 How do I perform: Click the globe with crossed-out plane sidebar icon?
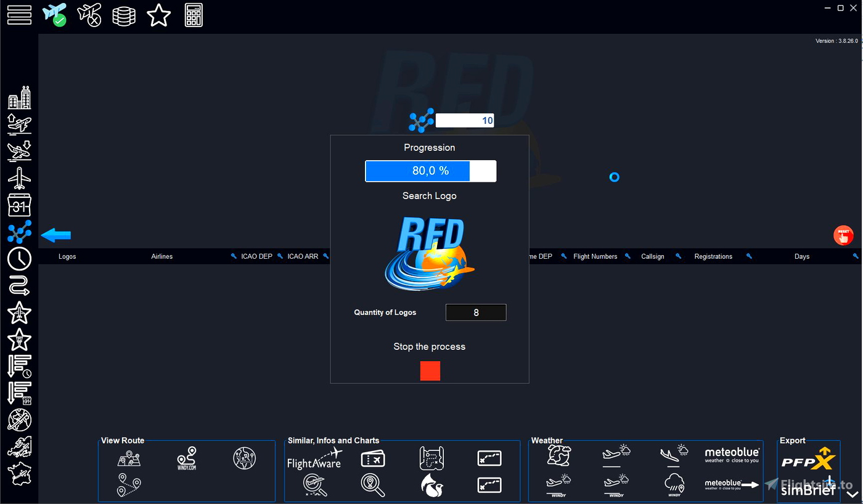pos(19,420)
